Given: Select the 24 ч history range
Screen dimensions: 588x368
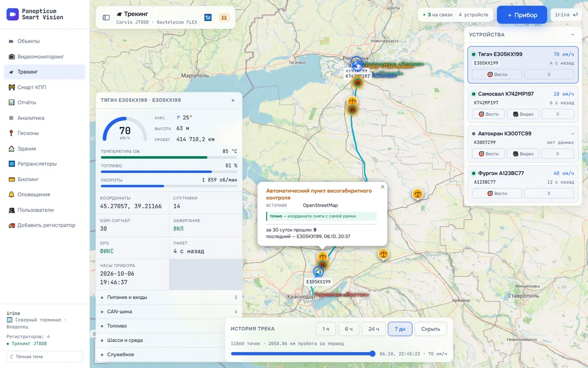Looking at the screenshot, I should pos(373,329).
